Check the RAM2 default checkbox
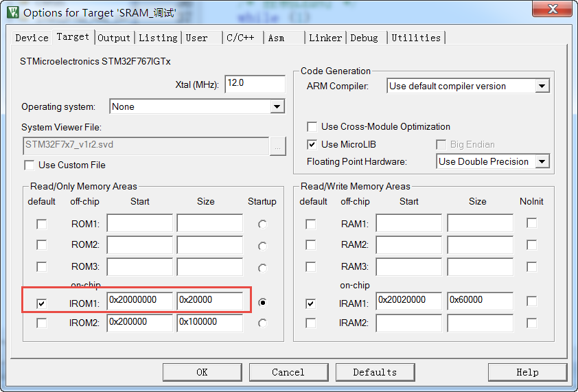 pyautogui.click(x=311, y=245)
